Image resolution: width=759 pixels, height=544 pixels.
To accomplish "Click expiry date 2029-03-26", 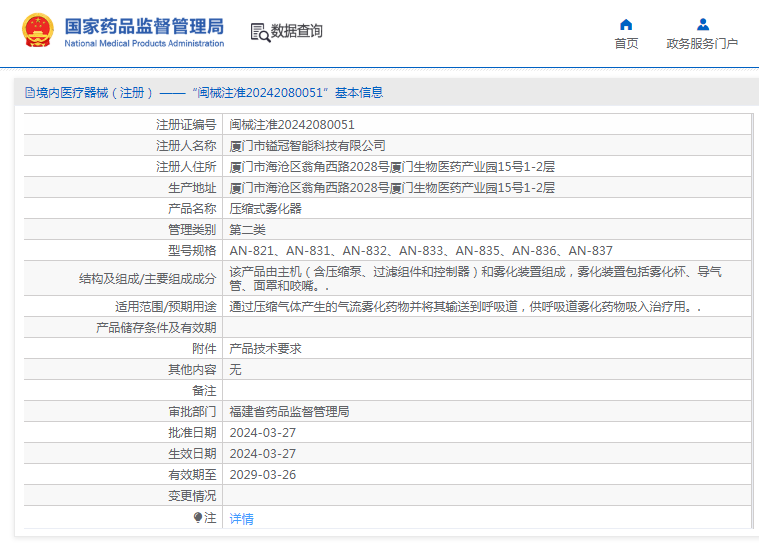I will pos(263,475).
